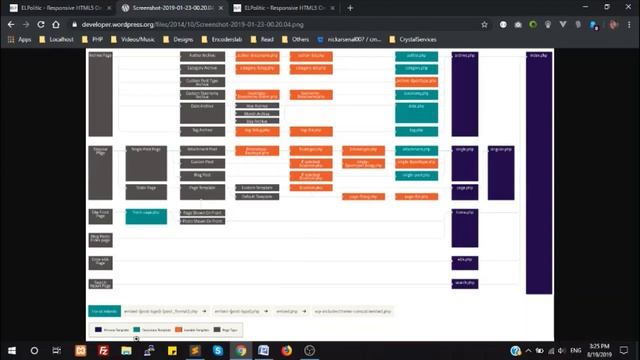The height and width of the screenshot is (360, 640).
Task: Switch to the Screenshot-2019-01-23 tab
Action: [173, 8]
